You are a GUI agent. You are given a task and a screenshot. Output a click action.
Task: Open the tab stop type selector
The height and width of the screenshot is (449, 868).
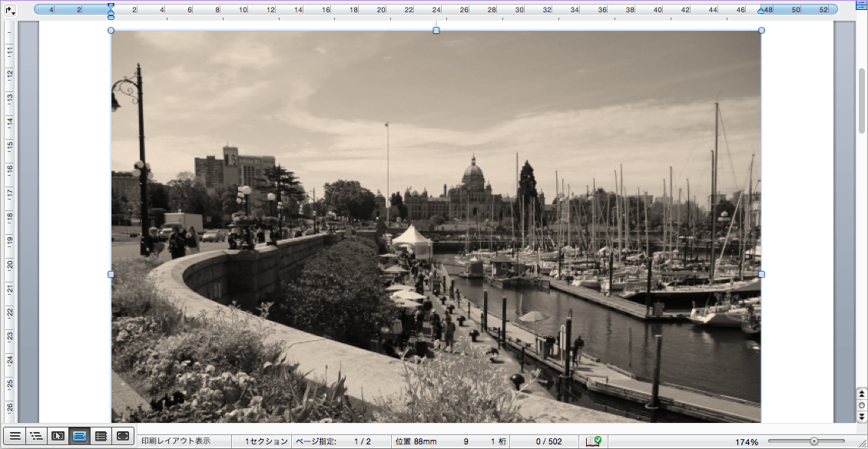(9, 10)
